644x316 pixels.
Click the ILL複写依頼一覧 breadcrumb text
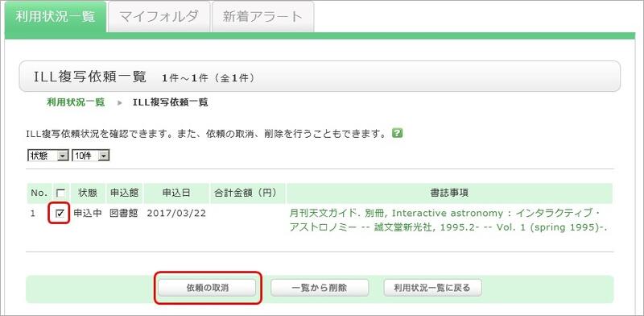tap(171, 102)
